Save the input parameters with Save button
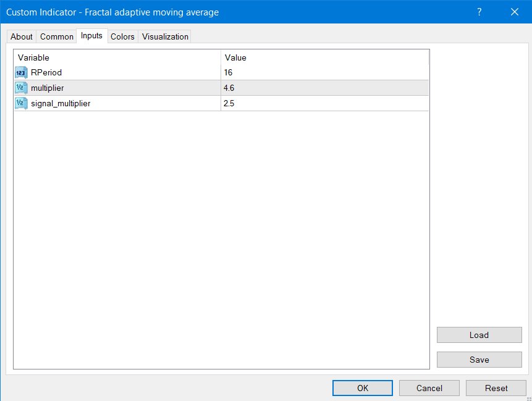The height and width of the screenshot is (401, 532). click(x=479, y=360)
